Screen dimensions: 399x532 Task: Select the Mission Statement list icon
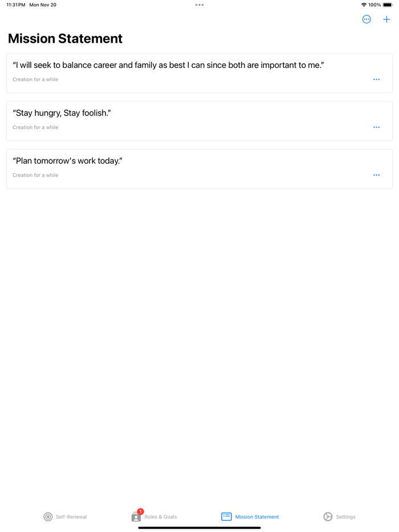click(226, 517)
